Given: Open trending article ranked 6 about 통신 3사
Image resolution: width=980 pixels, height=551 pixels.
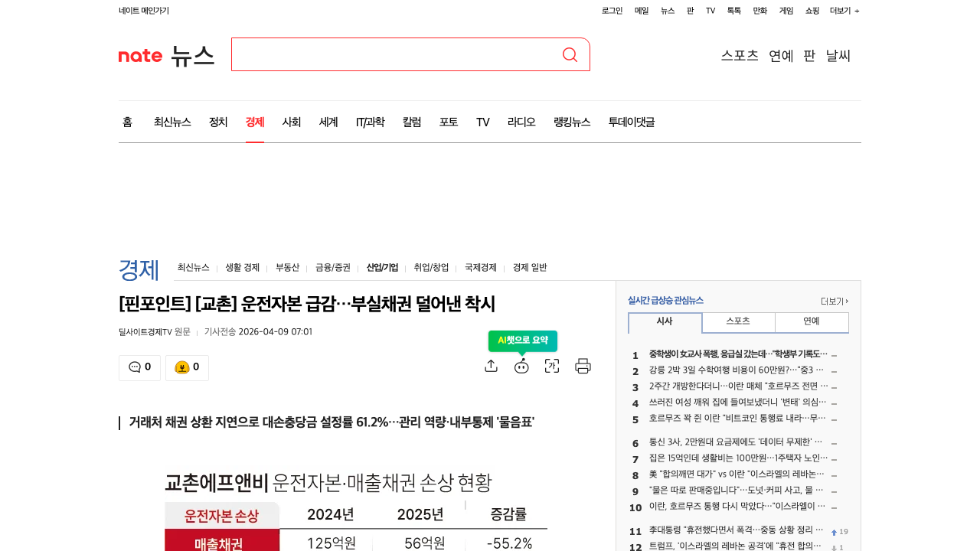Looking at the screenshot, I should tap(736, 442).
